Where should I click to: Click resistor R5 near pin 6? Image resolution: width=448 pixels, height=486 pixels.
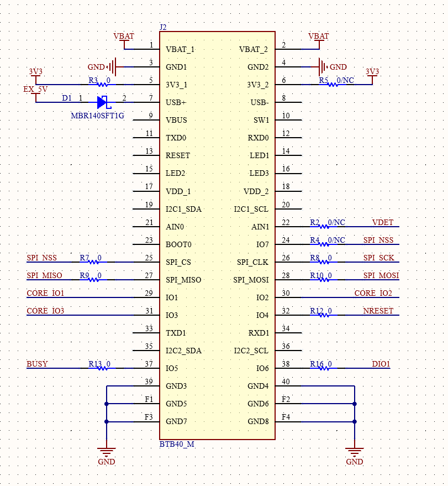click(x=333, y=85)
